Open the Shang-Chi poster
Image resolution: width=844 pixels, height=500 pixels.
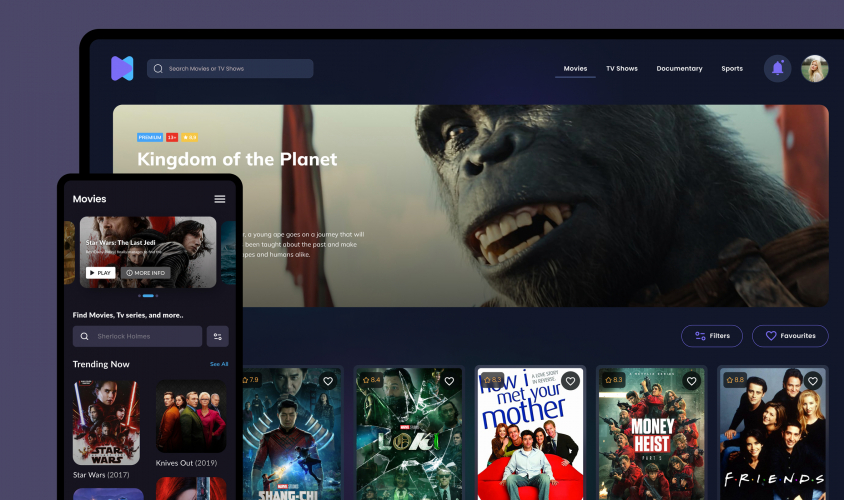(x=292, y=434)
